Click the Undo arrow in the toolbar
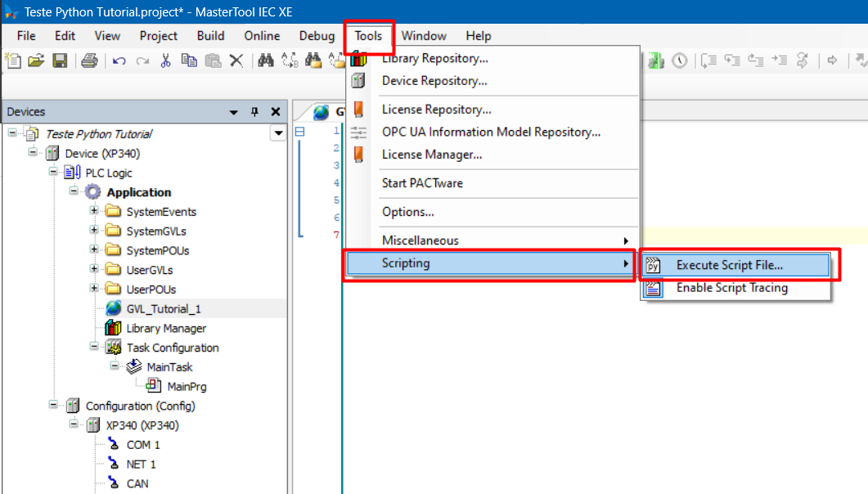 (x=119, y=61)
